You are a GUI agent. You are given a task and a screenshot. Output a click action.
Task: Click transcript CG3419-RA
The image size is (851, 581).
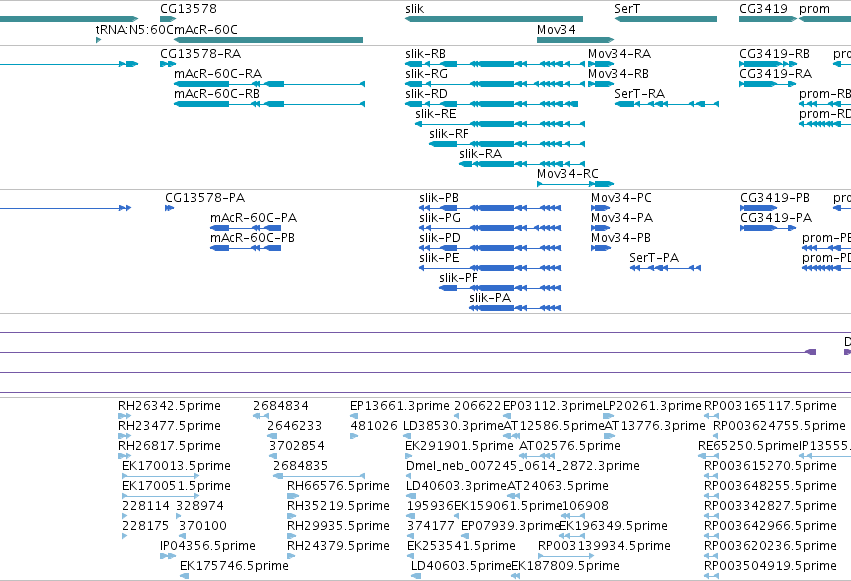coord(767,84)
